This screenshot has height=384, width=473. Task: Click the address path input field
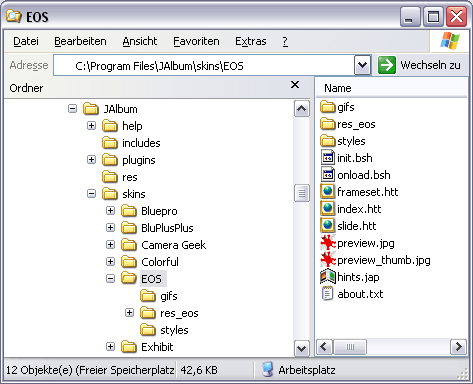pyautogui.click(x=204, y=66)
